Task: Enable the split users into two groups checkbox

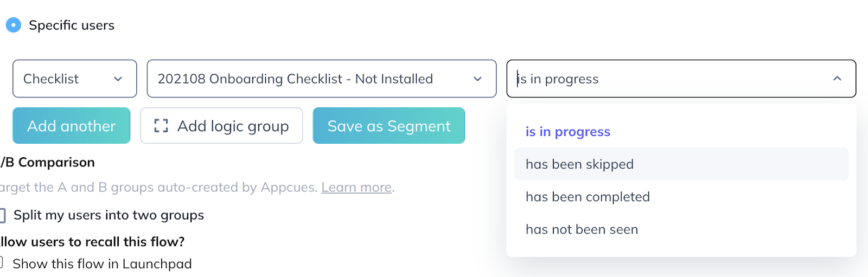Action: point(2,215)
